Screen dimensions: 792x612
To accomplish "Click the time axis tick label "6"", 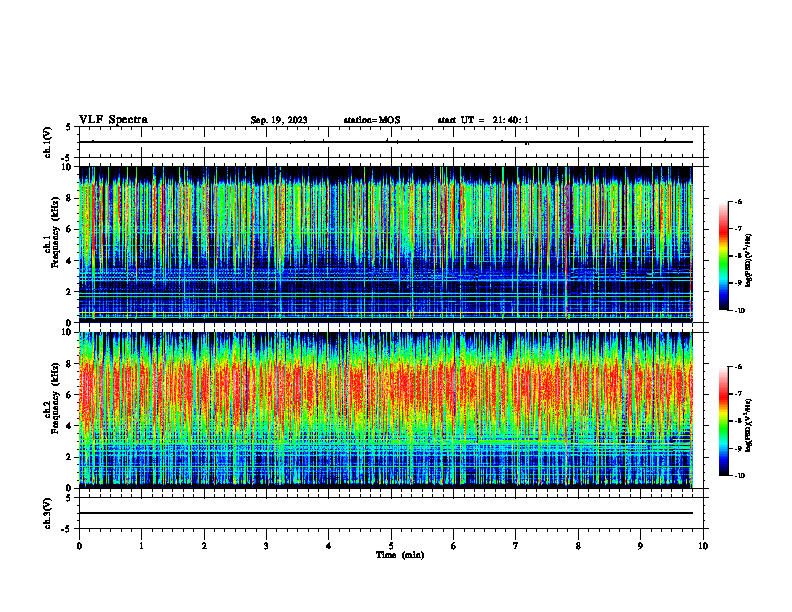I will coord(454,546).
